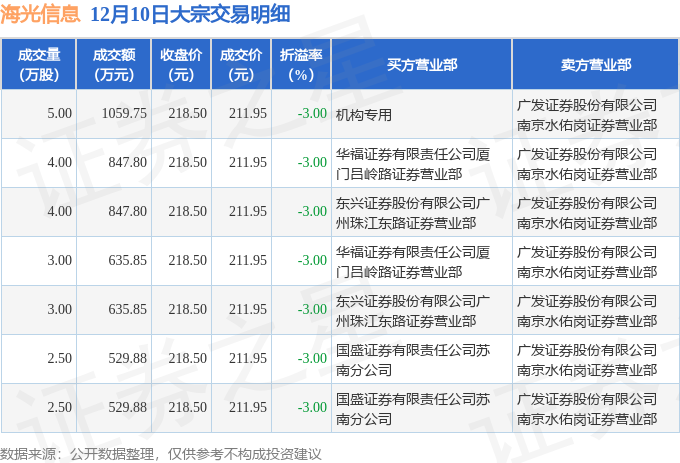Click the 成交量(万股) column header
Viewport: 680px width, 463px height.
(39, 65)
